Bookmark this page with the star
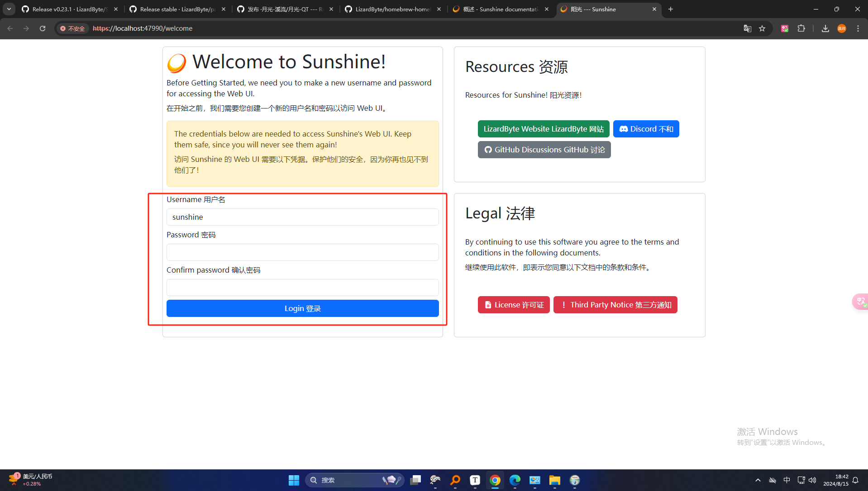 tap(762, 28)
